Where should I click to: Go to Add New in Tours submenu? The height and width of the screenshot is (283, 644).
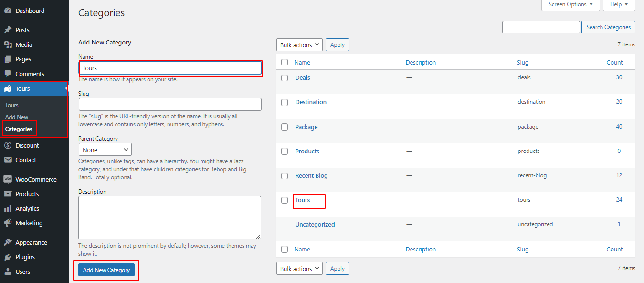[17, 117]
